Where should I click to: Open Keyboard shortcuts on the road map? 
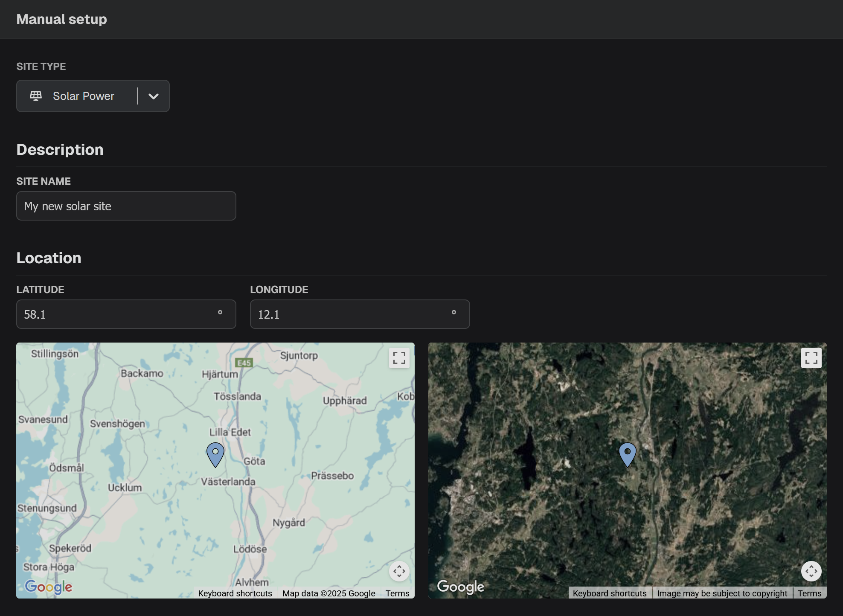pyautogui.click(x=235, y=593)
